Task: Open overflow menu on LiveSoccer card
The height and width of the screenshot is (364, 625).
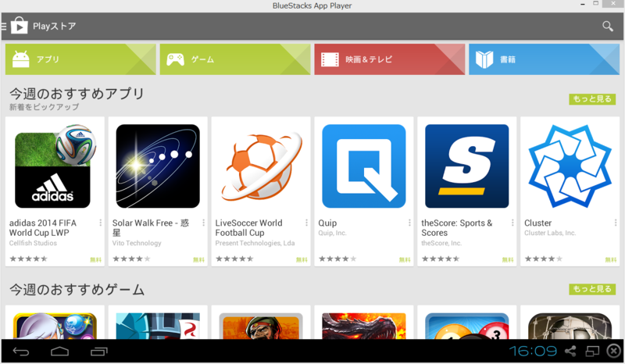Action: [x=306, y=223]
